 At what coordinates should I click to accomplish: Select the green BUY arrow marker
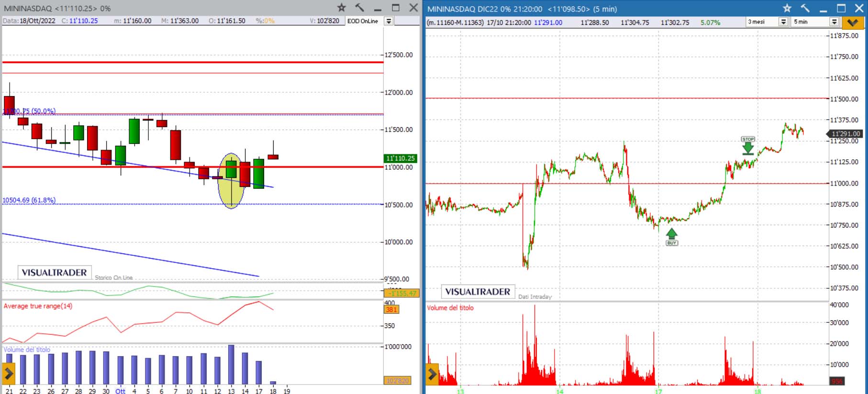pyautogui.click(x=672, y=237)
